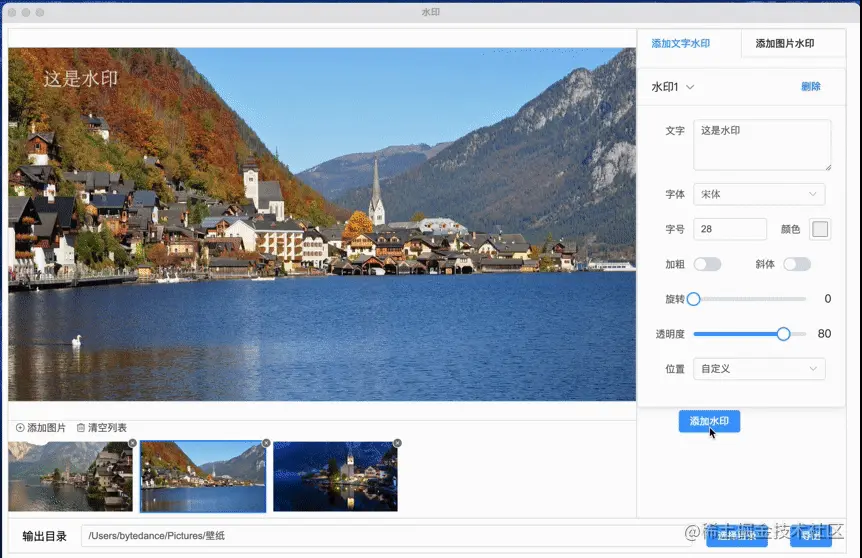The width and height of the screenshot is (862, 558).
Task: Switch to the 添加图片水印 tab
Action: [784, 43]
